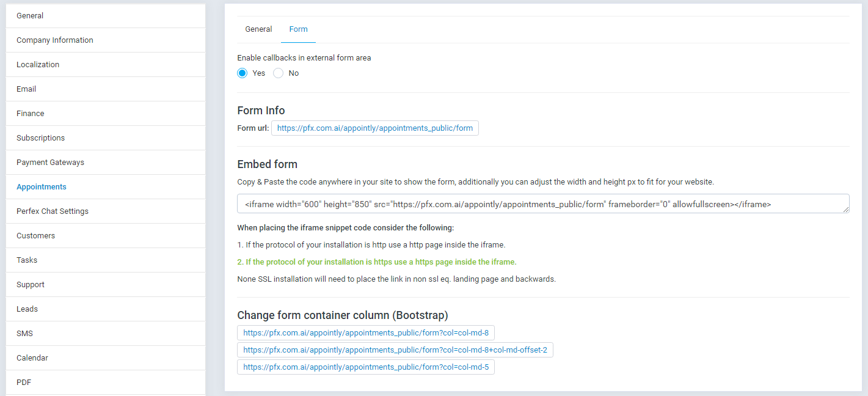Open Email settings from the sidebar
868x396 pixels.
tap(26, 89)
